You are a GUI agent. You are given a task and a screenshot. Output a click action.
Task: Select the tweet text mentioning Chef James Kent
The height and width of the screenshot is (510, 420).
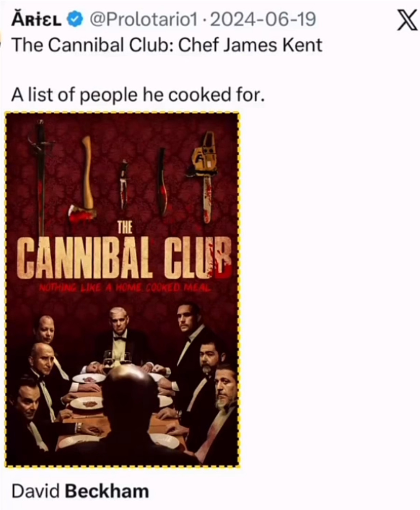(167, 45)
